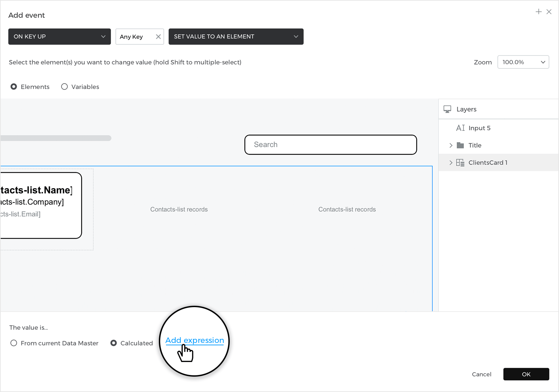This screenshot has height=392, width=559.
Task: Click the plus icon at top right
Action: pyautogui.click(x=539, y=12)
